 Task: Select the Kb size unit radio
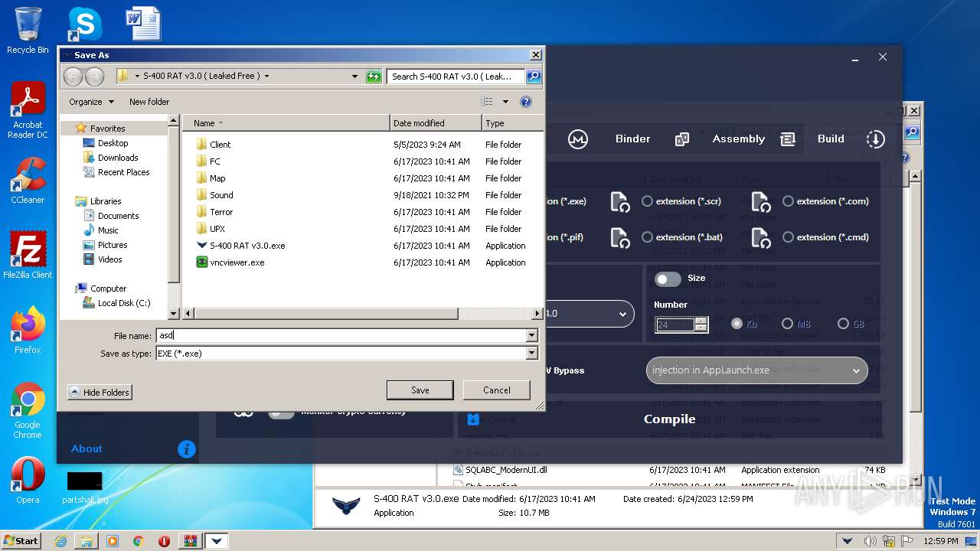coord(737,324)
